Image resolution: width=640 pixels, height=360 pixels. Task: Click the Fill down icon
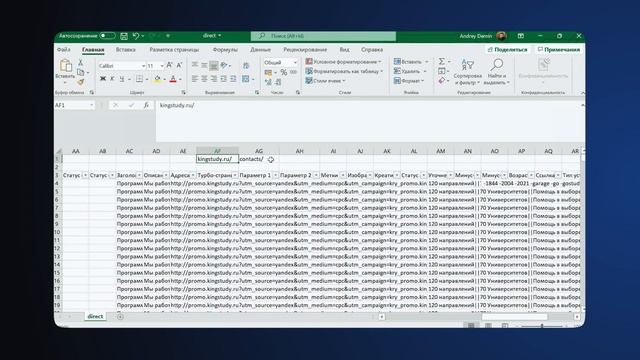(442, 71)
